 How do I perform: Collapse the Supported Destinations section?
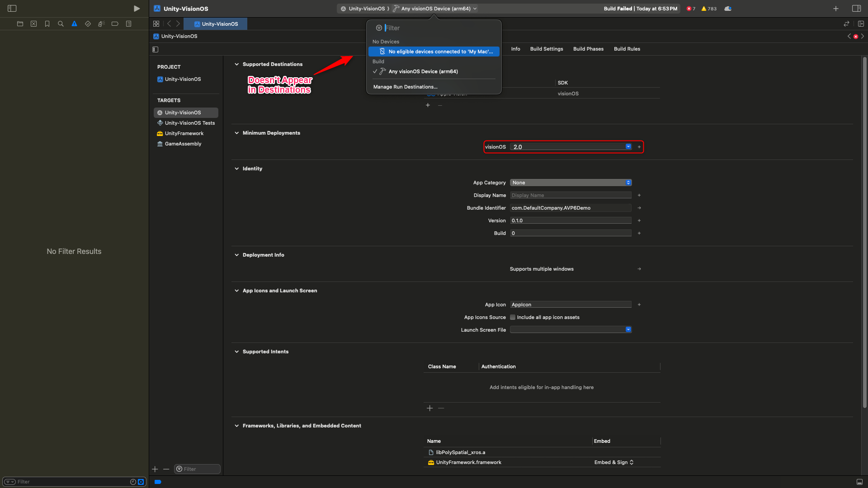point(236,64)
